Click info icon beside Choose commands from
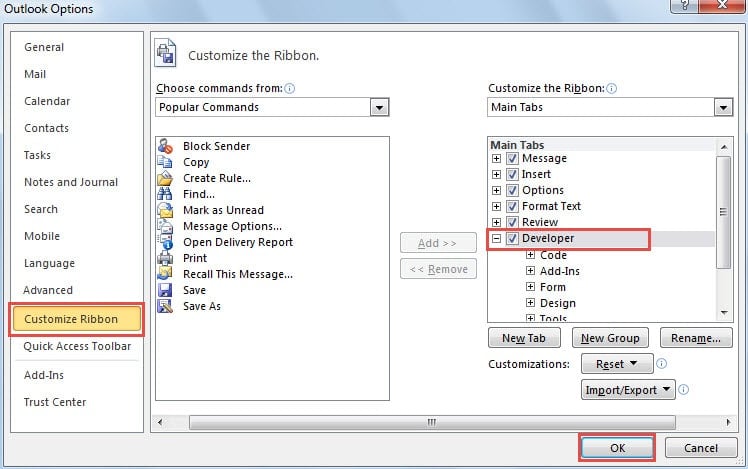The width and height of the screenshot is (748, 469). pos(290,88)
